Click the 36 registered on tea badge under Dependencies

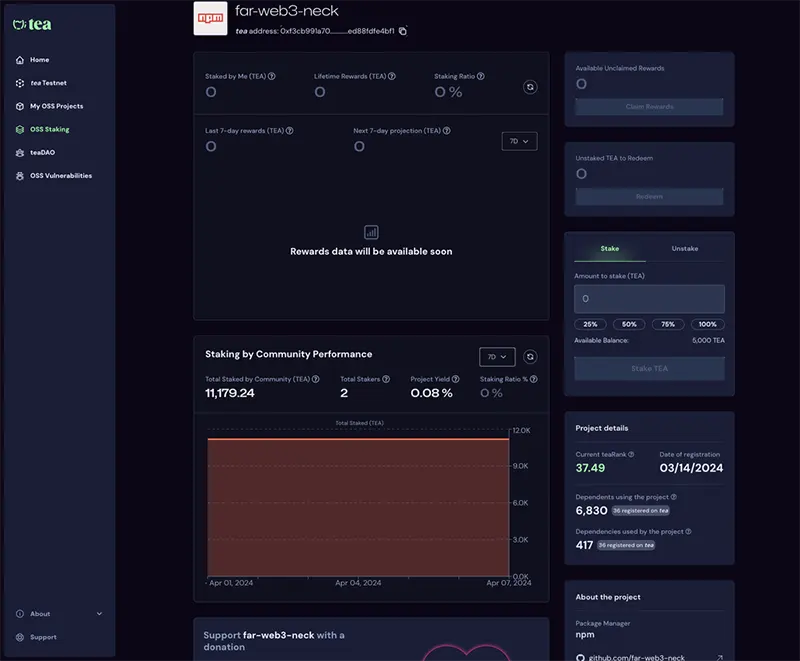626,545
